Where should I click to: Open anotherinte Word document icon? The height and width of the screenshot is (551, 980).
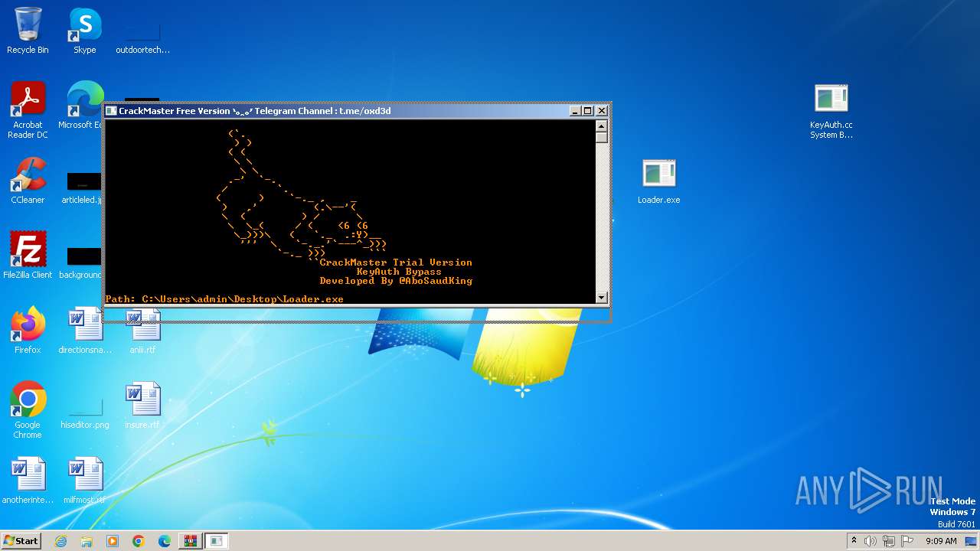click(28, 481)
